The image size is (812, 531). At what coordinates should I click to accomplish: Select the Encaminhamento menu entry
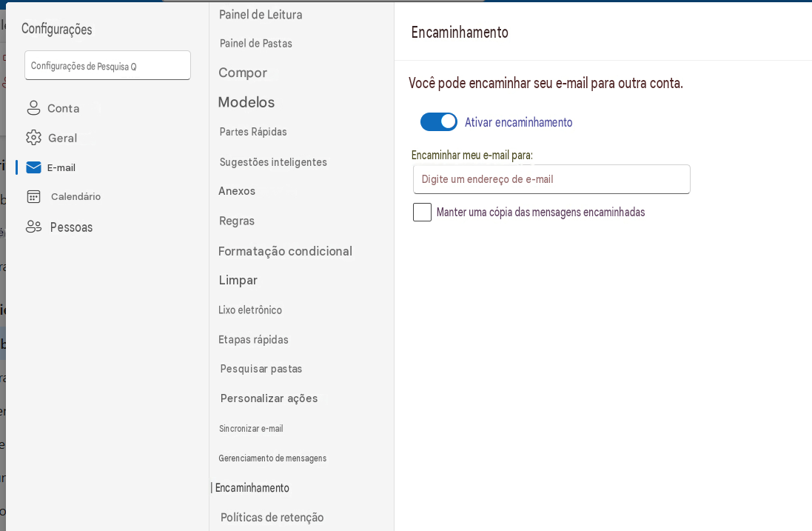252,488
